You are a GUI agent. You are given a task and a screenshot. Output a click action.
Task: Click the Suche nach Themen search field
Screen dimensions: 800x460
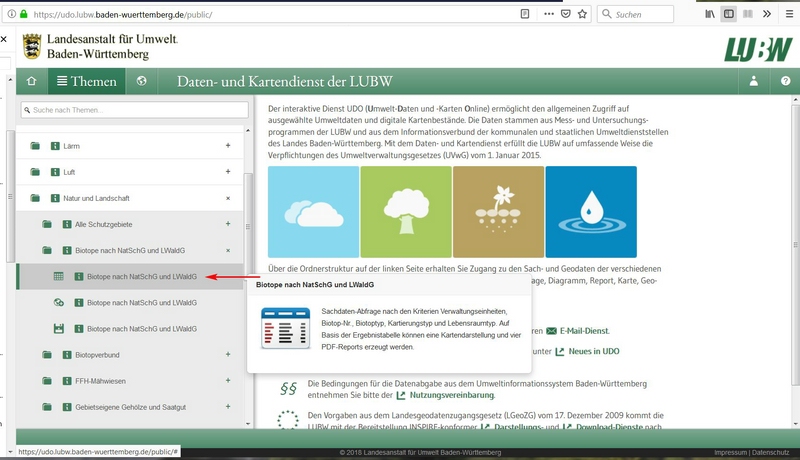tap(133, 110)
